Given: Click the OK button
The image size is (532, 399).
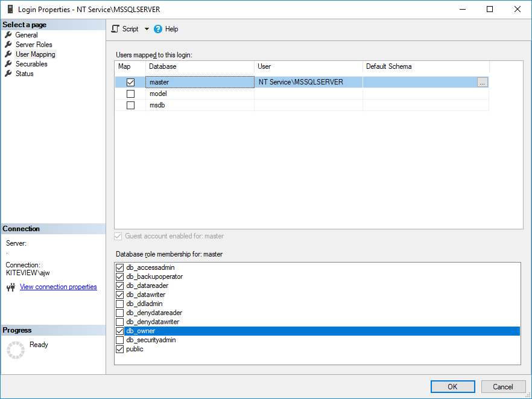Looking at the screenshot, I should (452, 387).
